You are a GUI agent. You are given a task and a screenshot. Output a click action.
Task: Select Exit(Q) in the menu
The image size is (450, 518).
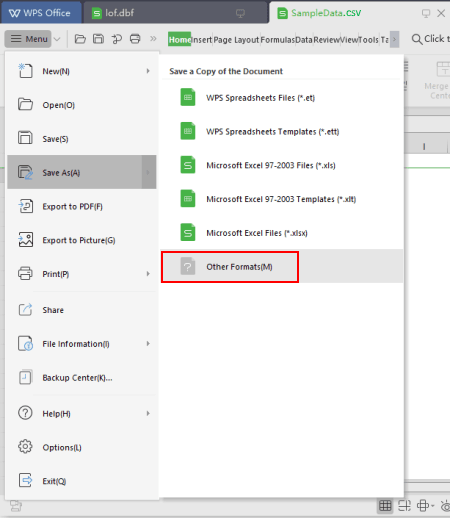pyautogui.click(x=82, y=481)
